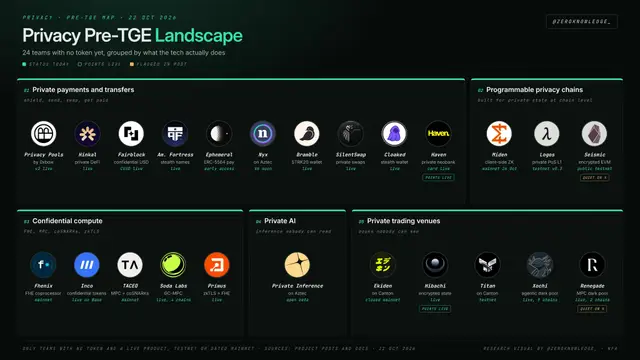Click the Private trading venues heading

tap(403, 221)
